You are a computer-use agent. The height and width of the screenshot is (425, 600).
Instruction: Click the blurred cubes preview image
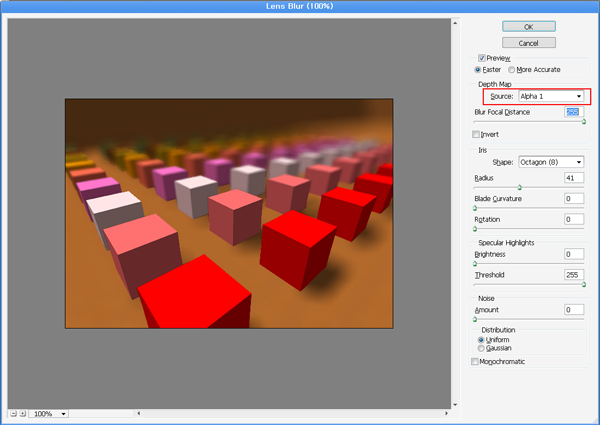click(229, 213)
